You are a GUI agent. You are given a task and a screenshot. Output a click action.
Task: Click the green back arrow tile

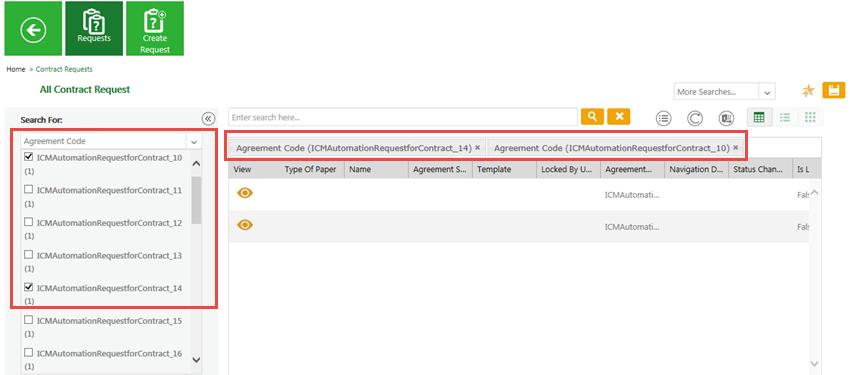[33, 28]
